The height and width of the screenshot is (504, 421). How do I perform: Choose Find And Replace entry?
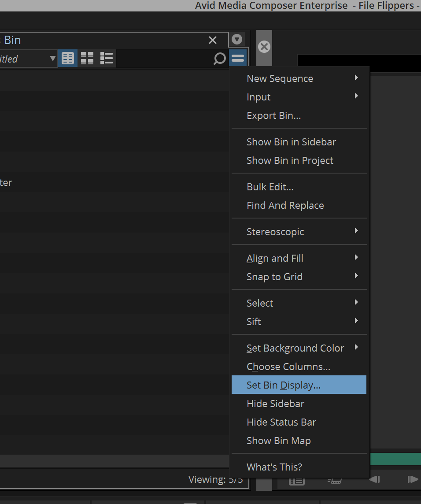click(299, 206)
